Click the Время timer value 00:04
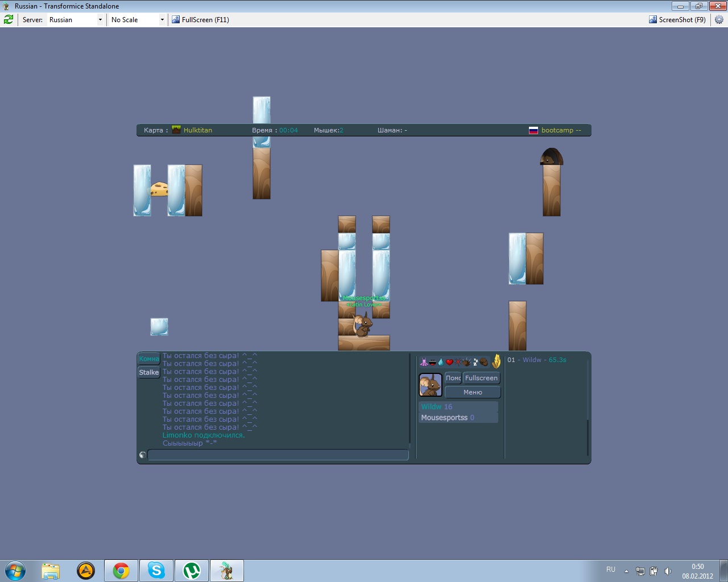Viewport: 728px width, 582px height. tap(288, 130)
